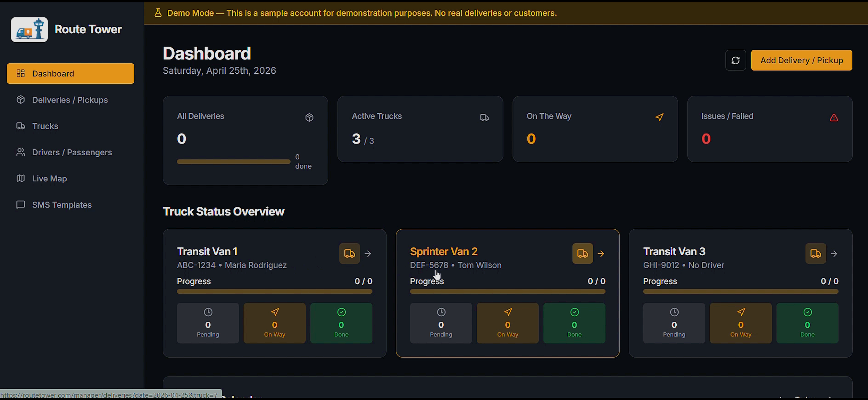Open Transit Van 3 details arrow

(834, 254)
